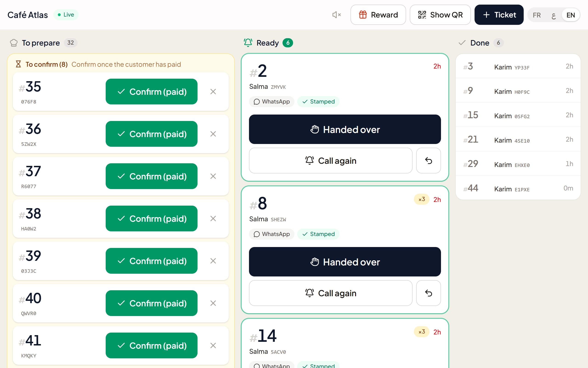Open the Reward button
This screenshot has height=368, width=588.
point(378,14)
